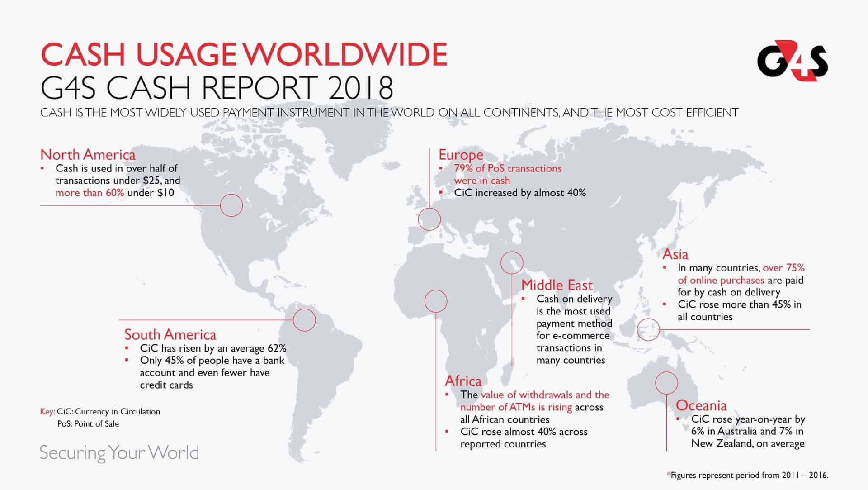Click 'Only 45% of people have a bank' bullet
The image size is (868, 490).
pyautogui.click(x=212, y=361)
